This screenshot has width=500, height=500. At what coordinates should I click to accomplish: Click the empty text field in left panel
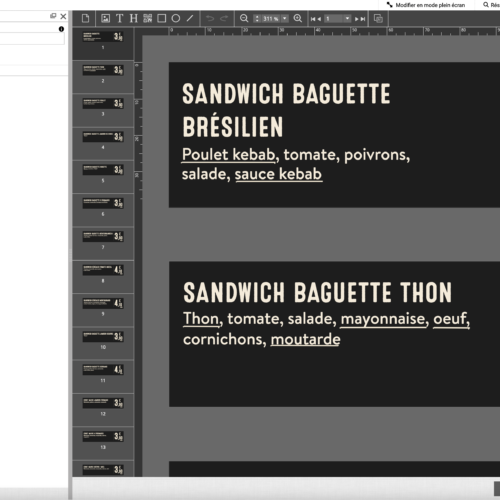pos(32,38)
